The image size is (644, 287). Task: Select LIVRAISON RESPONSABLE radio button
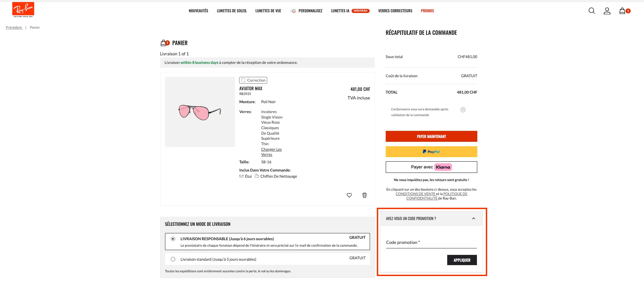point(173,239)
